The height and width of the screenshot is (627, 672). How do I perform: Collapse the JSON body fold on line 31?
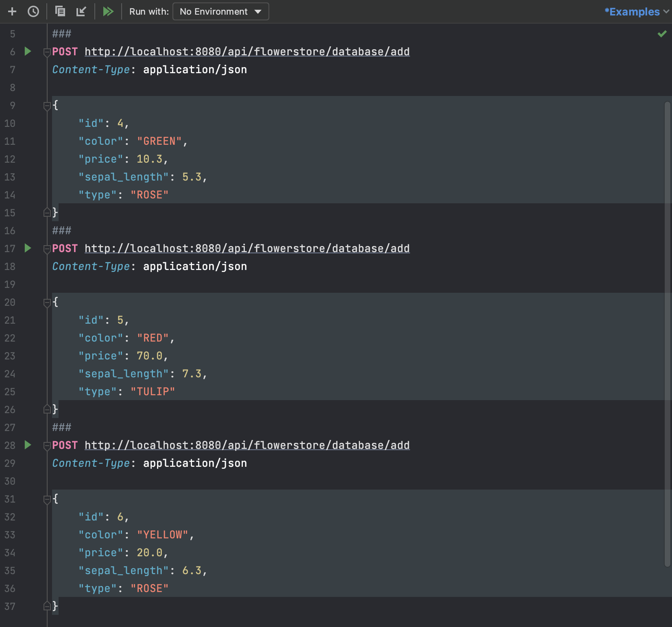(x=47, y=500)
